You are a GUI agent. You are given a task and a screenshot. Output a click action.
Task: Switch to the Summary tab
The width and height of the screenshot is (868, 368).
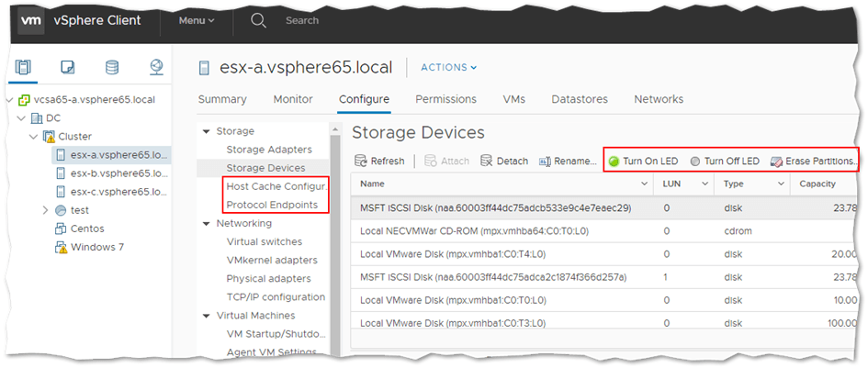coord(222,99)
